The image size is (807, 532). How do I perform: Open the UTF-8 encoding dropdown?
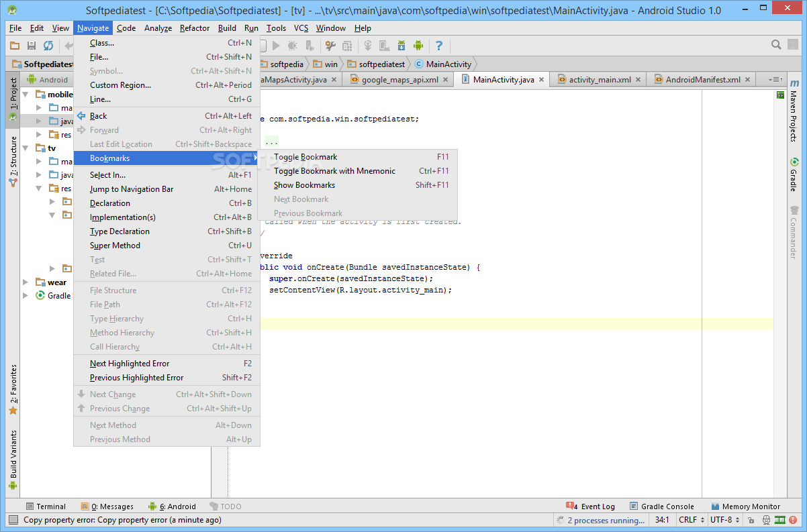point(724,520)
